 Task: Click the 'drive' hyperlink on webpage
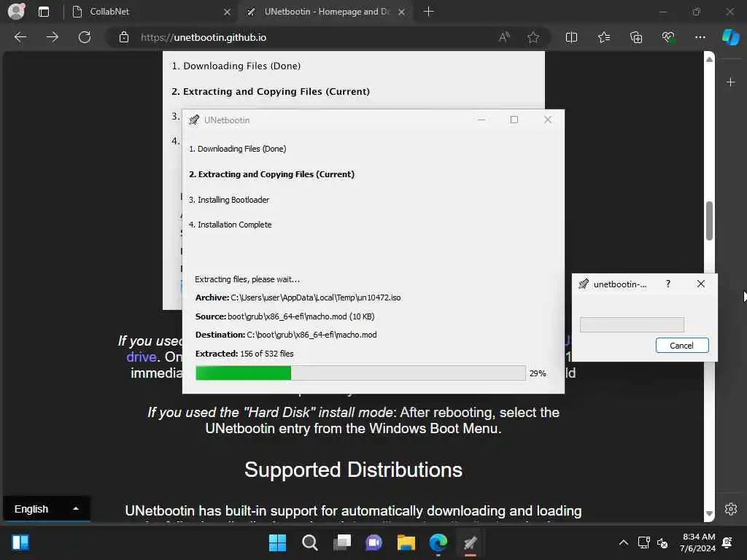point(142,357)
